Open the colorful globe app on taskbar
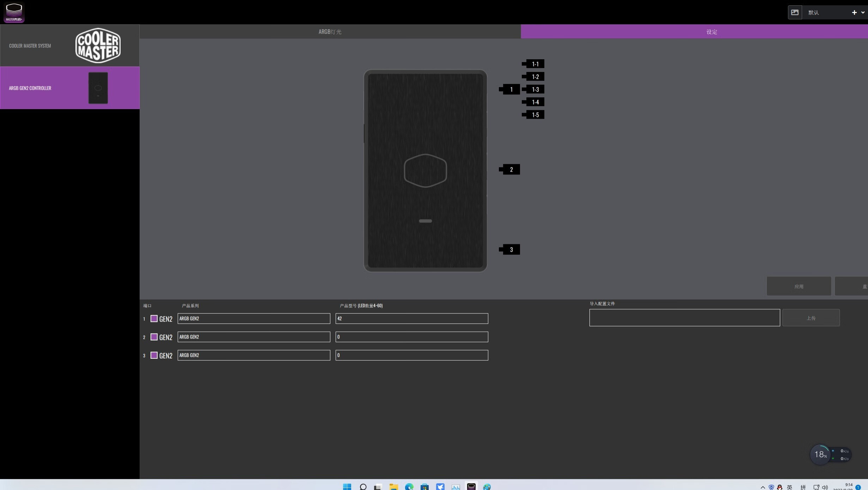This screenshot has width=868, height=490. point(487,486)
